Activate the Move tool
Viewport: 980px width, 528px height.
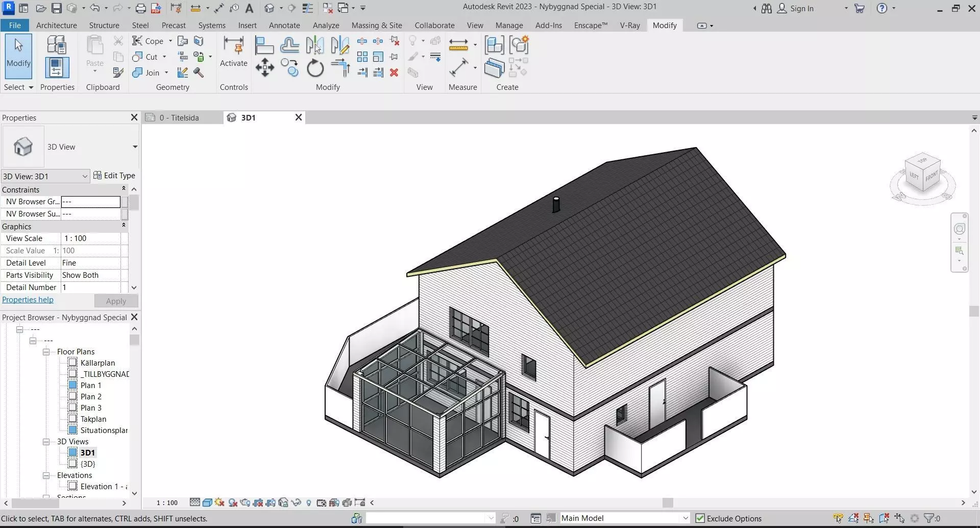tap(264, 67)
